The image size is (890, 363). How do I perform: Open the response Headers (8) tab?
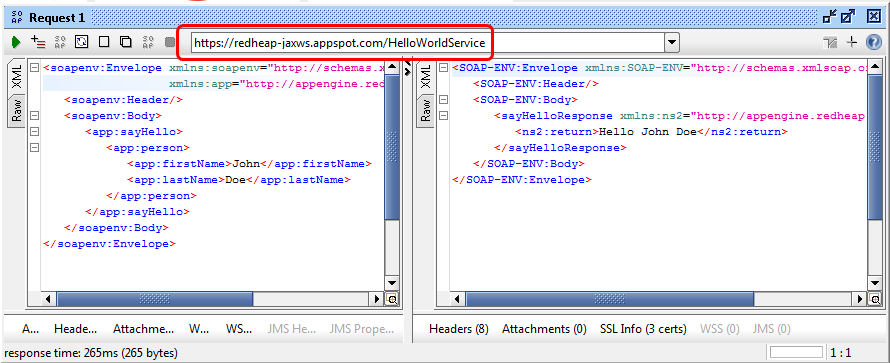[x=459, y=329]
